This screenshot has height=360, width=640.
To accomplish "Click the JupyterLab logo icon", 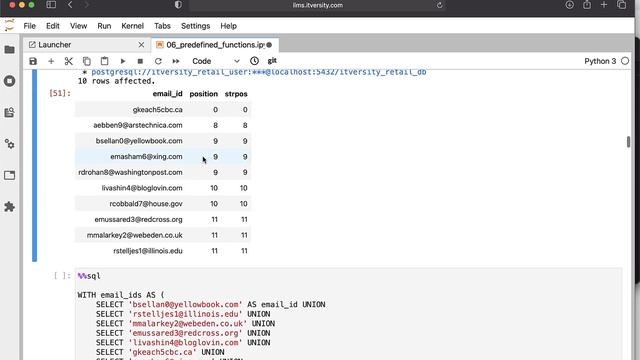I will coord(9,26).
